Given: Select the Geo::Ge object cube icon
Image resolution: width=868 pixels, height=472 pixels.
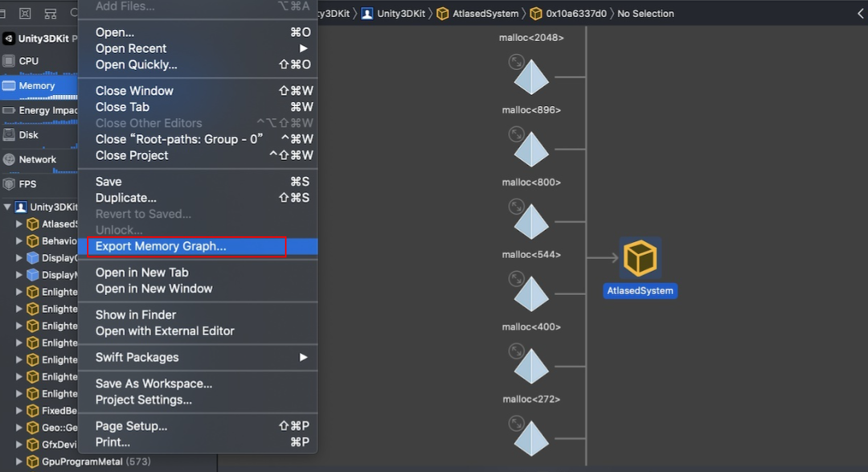Looking at the screenshot, I should [x=33, y=428].
